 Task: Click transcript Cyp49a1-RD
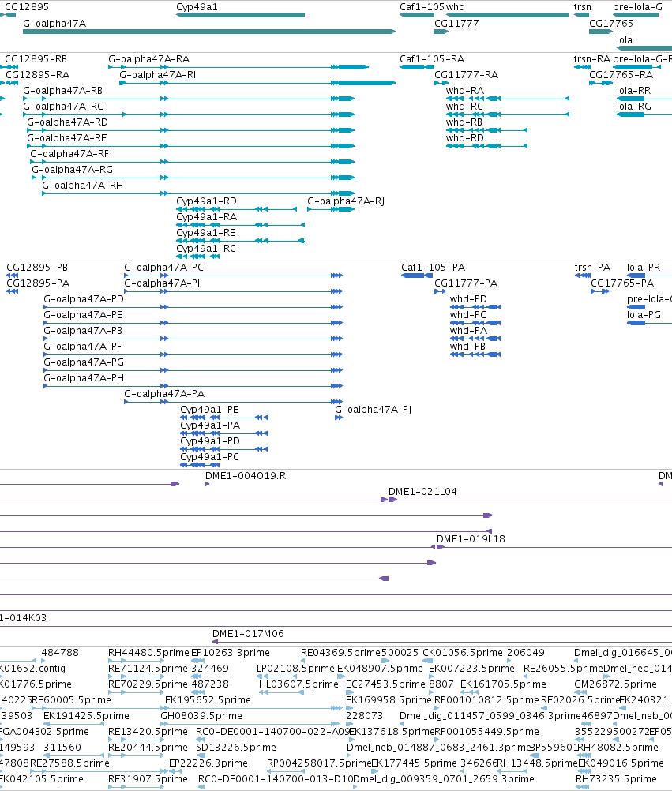pyautogui.click(x=206, y=201)
